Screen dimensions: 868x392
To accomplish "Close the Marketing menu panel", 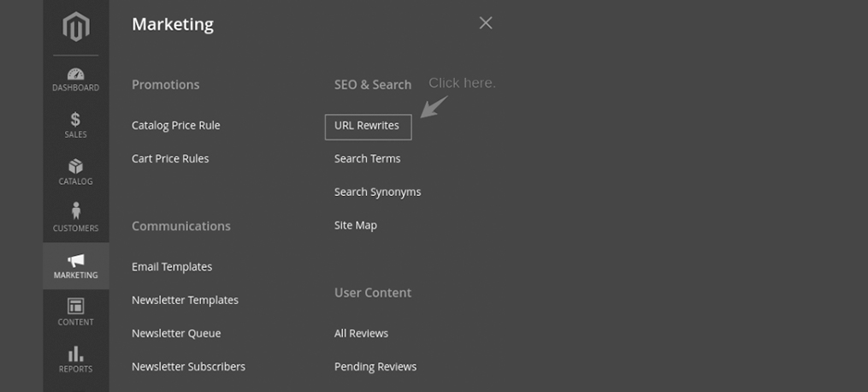I will click(486, 23).
